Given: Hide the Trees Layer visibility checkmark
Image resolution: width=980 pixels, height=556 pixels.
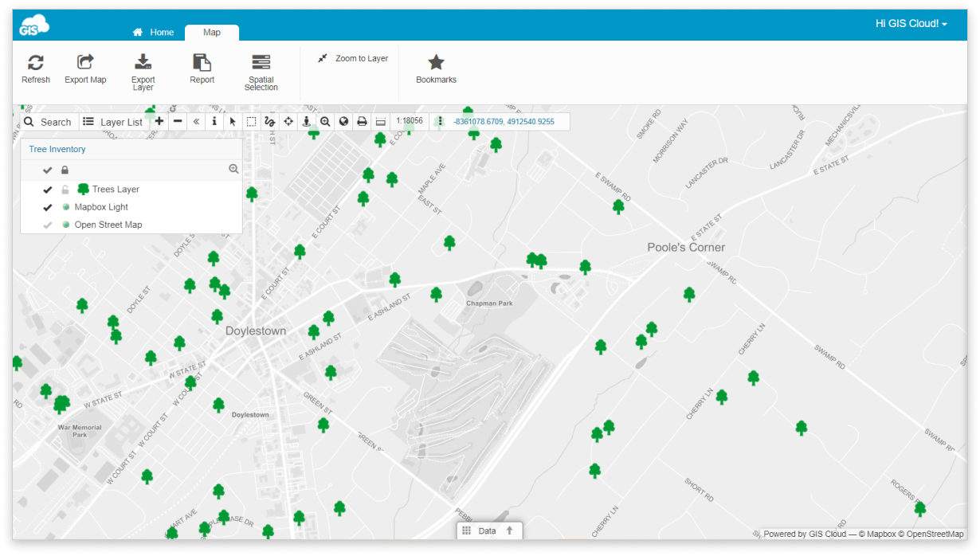Looking at the screenshot, I should pos(46,190).
